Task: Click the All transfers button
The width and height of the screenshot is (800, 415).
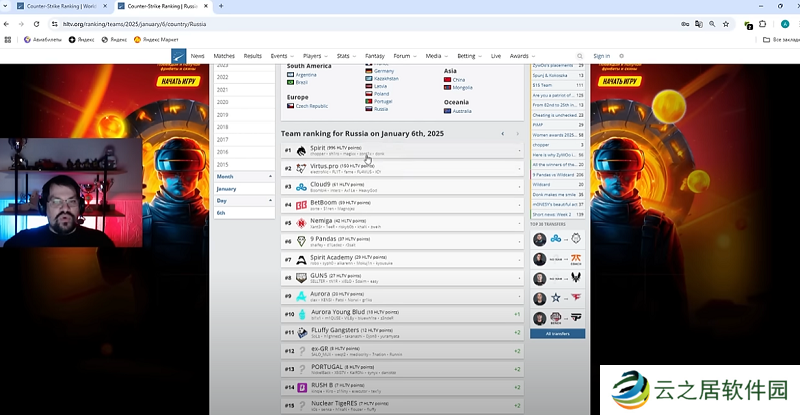Action: point(557,333)
